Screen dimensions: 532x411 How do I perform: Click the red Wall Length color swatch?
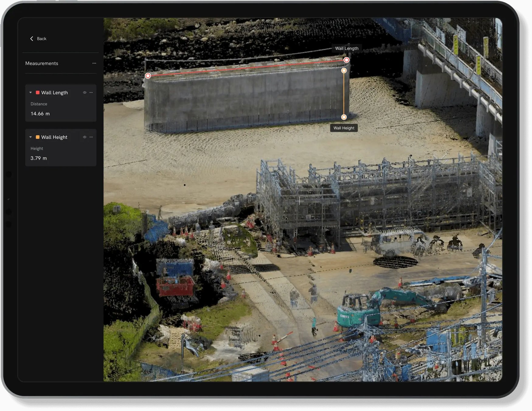click(x=38, y=93)
